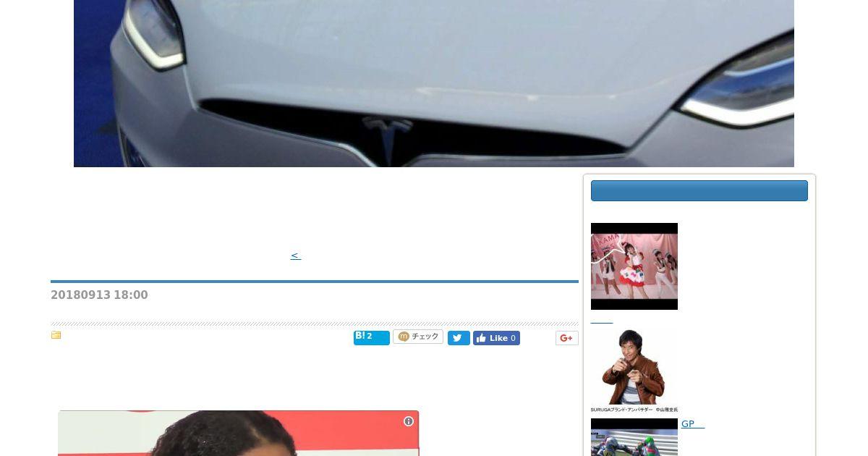Click the GP link in the sidebar
This screenshot has height=456, width=868.
(693, 424)
